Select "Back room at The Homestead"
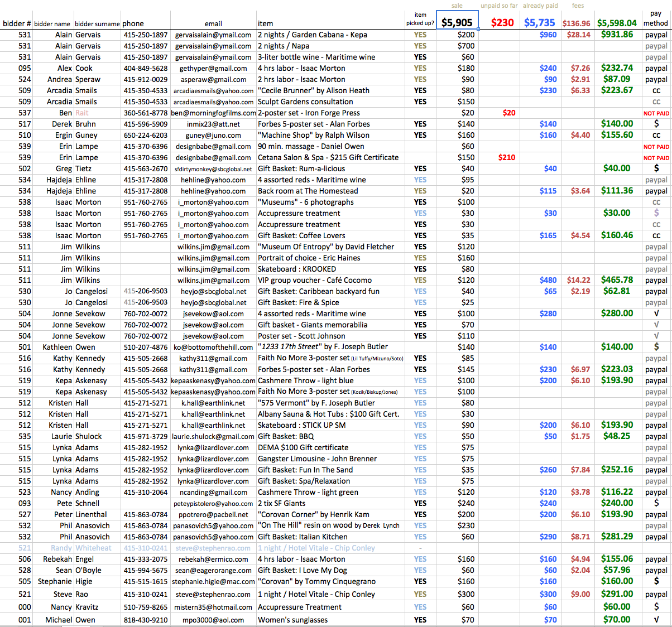The height and width of the screenshot is (627, 672). [308, 191]
